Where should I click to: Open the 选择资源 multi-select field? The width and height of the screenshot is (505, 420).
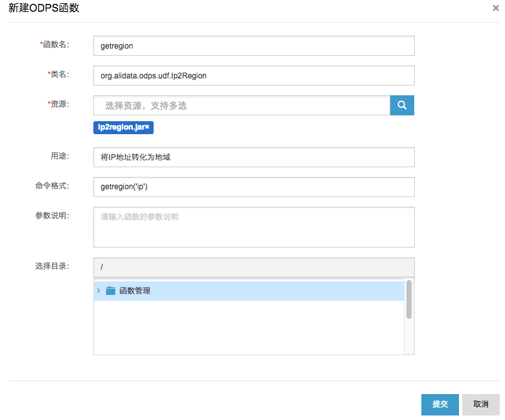pos(241,106)
